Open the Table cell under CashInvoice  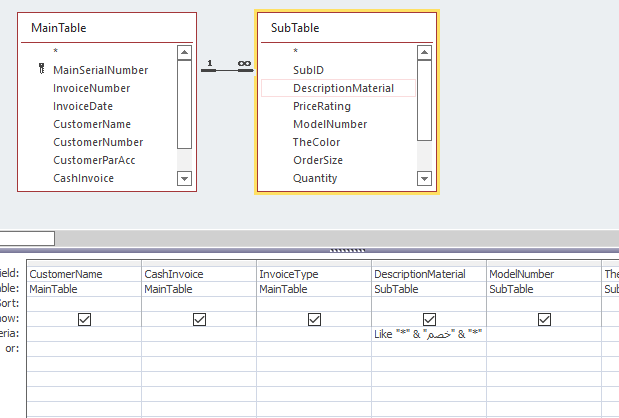pos(199,289)
